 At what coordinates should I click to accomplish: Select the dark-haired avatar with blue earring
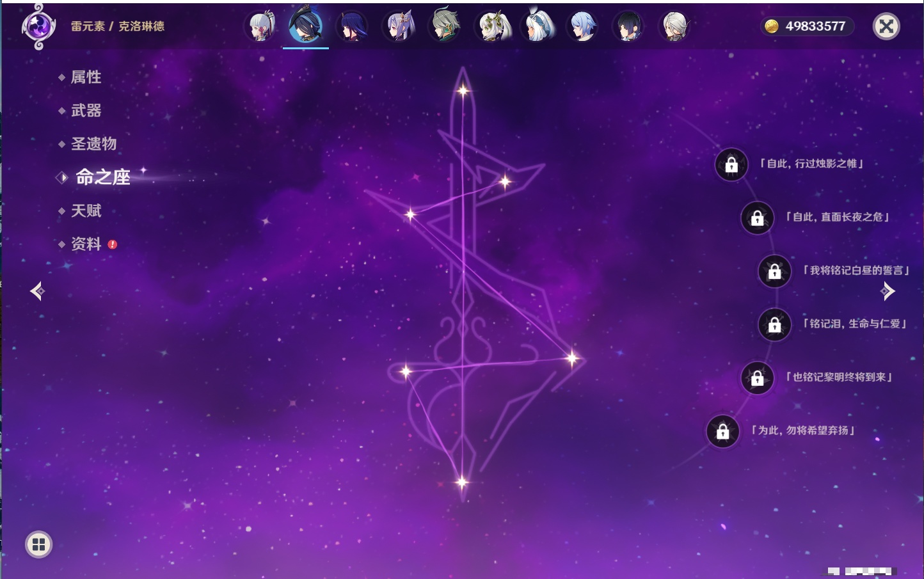click(628, 26)
